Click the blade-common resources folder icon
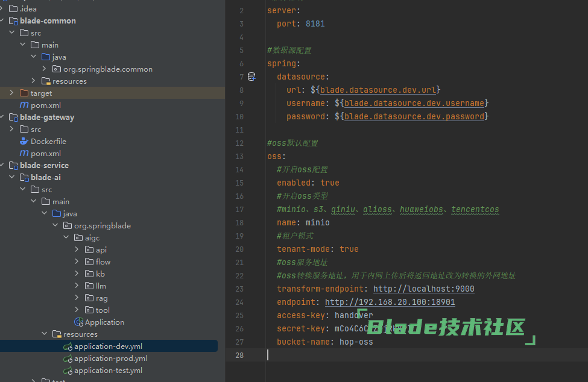Image resolution: width=588 pixels, height=382 pixels. pyautogui.click(x=46, y=81)
